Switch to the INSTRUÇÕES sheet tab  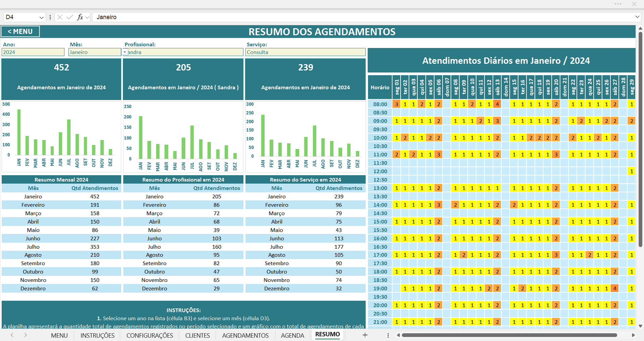tap(97, 335)
